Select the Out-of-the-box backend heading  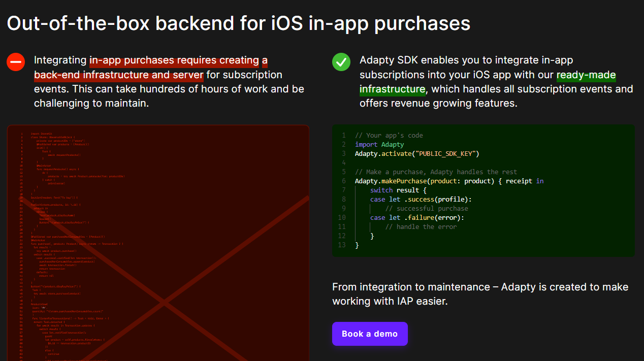click(x=238, y=23)
